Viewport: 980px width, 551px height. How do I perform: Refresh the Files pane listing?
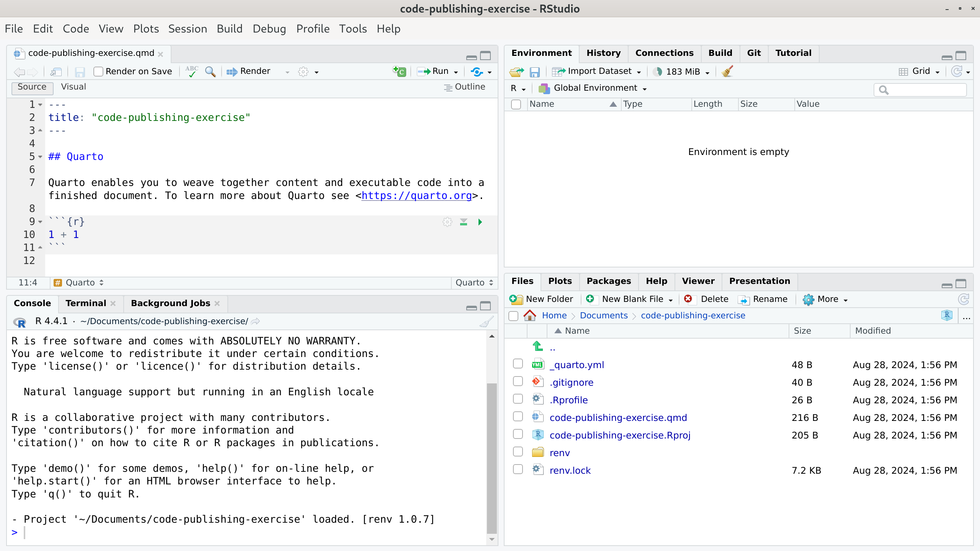click(964, 299)
